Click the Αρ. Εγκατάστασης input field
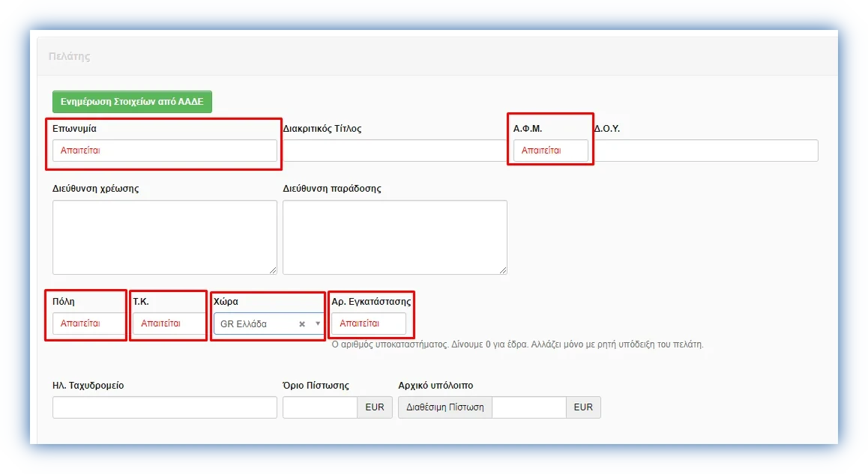Viewport: 868px width, 474px height. 368,324
